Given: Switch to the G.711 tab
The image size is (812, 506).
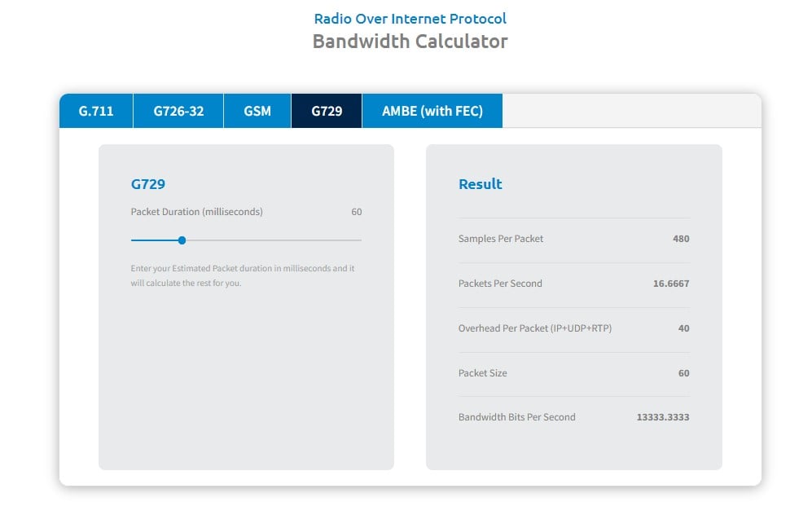Looking at the screenshot, I should 95,111.
